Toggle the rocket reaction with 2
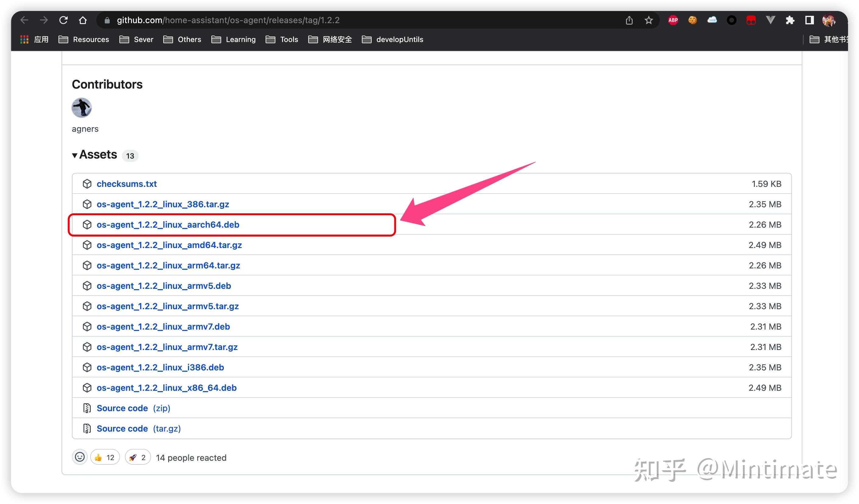Screen dimensions: 859x504 pyautogui.click(x=138, y=457)
